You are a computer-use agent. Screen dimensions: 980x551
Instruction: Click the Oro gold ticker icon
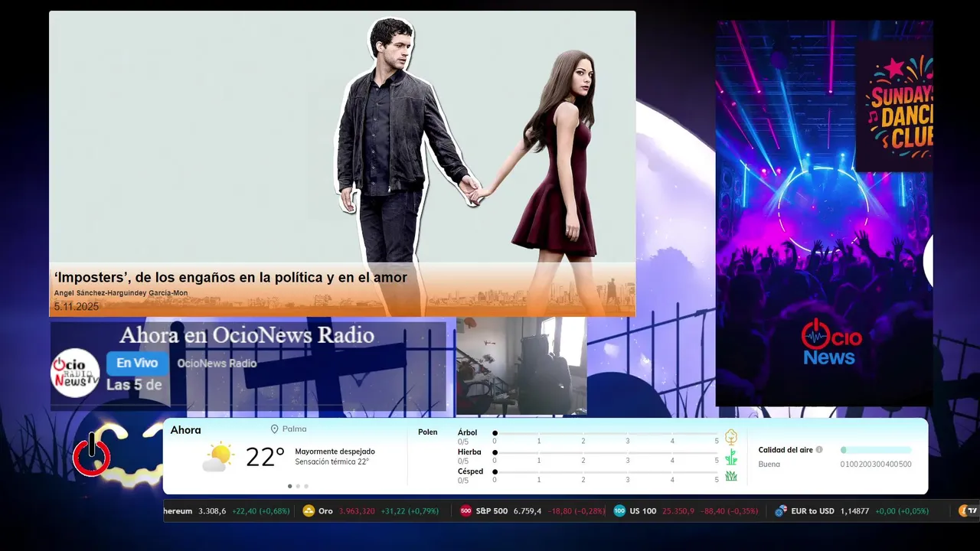click(x=309, y=510)
